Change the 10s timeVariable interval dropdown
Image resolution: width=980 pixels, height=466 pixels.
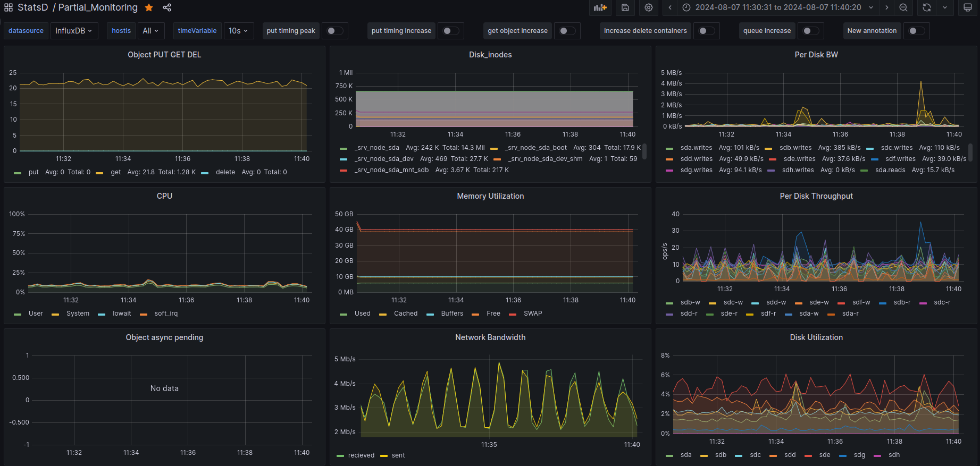(x=238, y=31)
